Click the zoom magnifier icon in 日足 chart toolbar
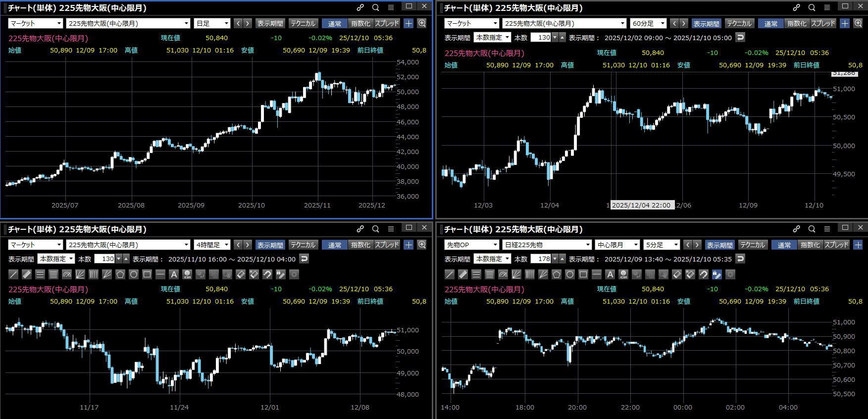Screen dimensions: 868x419 422,23
